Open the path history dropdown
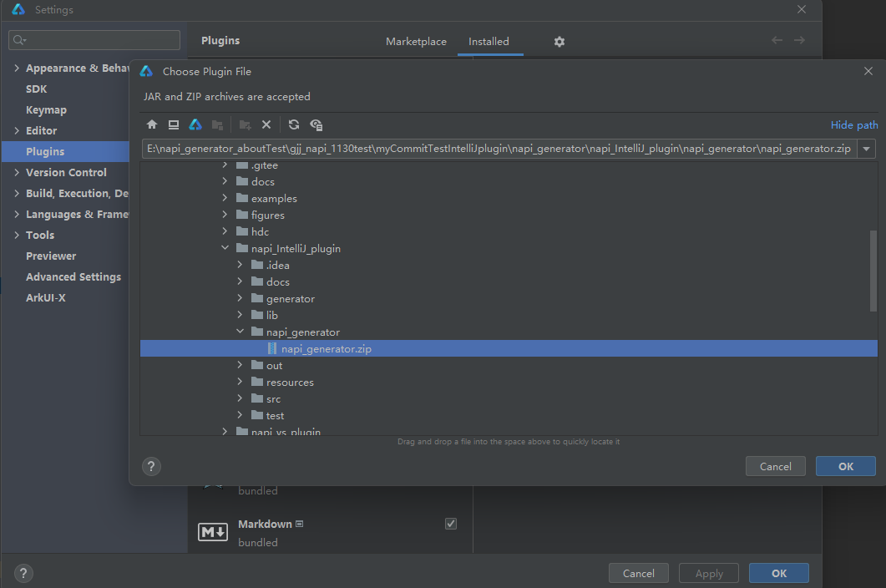 [x=867, y=149]
